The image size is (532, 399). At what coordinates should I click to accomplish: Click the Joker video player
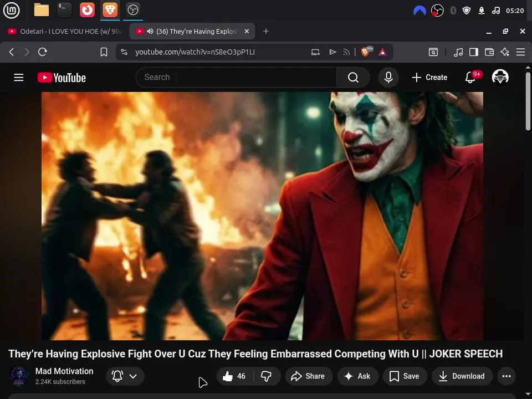coord(262,216)
